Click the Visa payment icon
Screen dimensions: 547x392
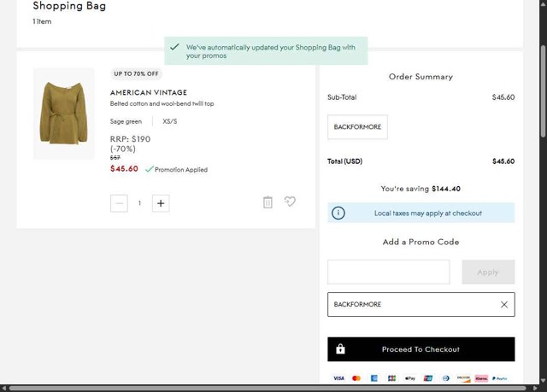click(338, 378)
